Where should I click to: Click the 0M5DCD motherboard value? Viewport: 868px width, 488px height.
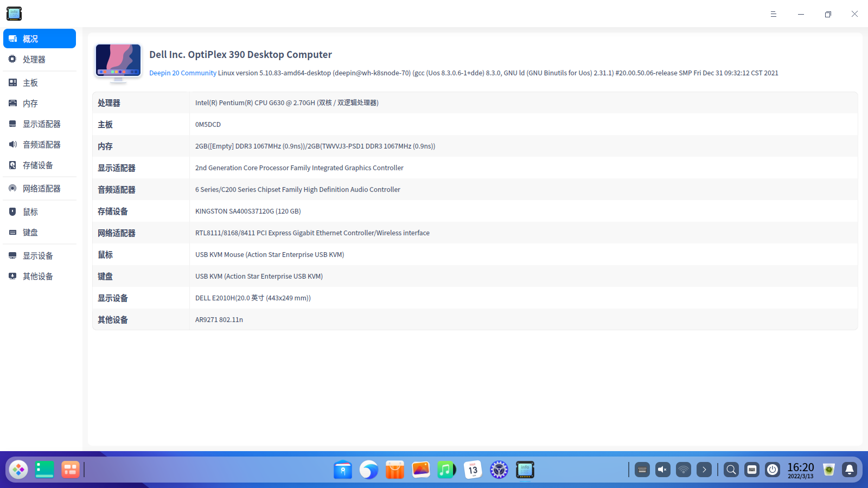pos(208,124)
